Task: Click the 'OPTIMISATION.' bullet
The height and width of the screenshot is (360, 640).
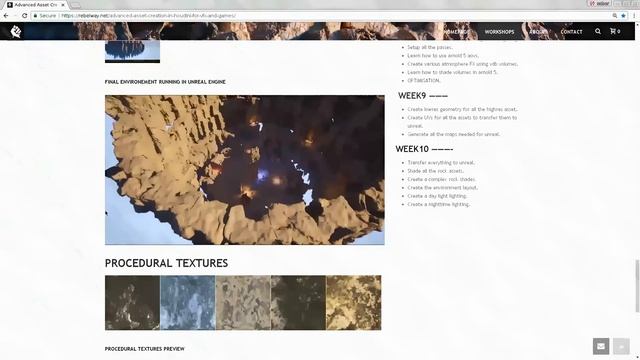Action: [424, 80]
